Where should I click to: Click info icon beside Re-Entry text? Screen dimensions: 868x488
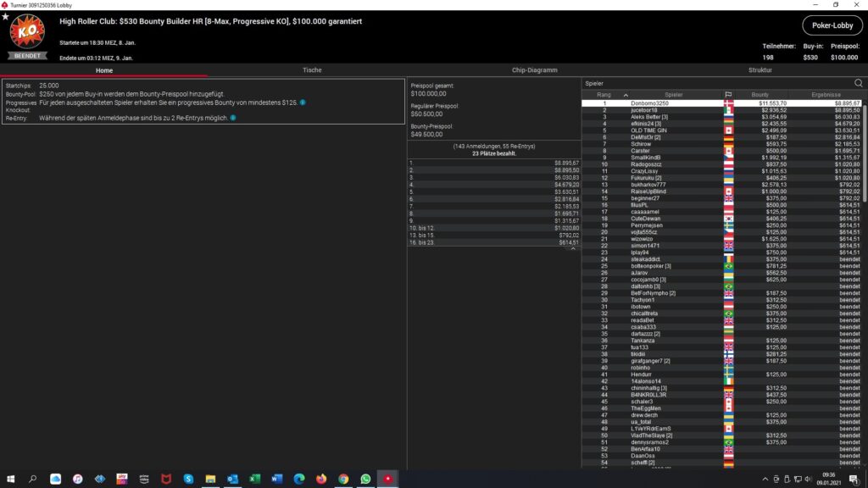pyautogui.click(x=232, y=118)
